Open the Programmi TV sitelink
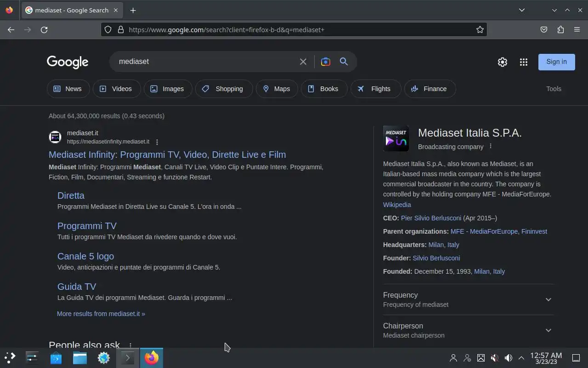The image size is (588, 368). pyautogui.click(x=87, y=226)
